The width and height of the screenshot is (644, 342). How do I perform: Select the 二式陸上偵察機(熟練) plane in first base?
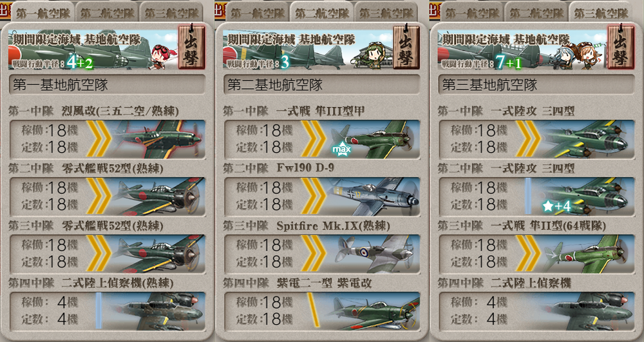point(158,311)
